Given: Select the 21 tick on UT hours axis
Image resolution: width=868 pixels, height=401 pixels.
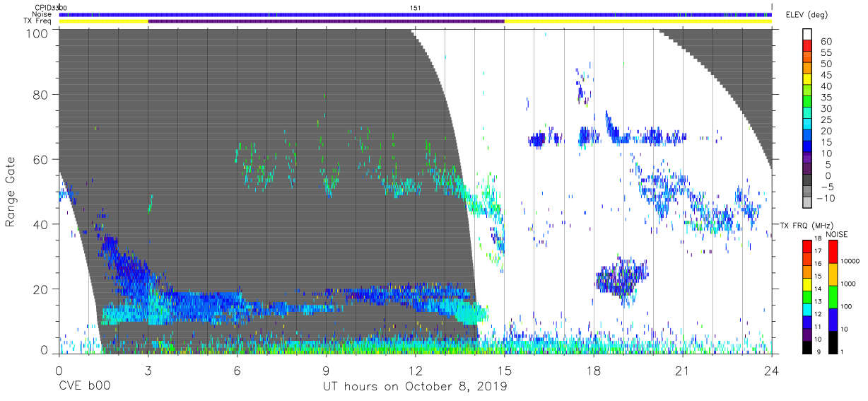Looking at the screenshot, I should [682, 370].
